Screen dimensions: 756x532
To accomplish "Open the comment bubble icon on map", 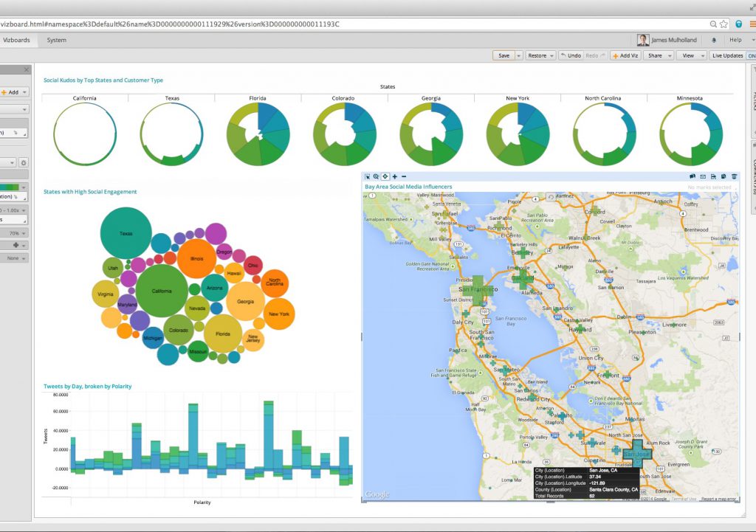I will pos(693,176).
